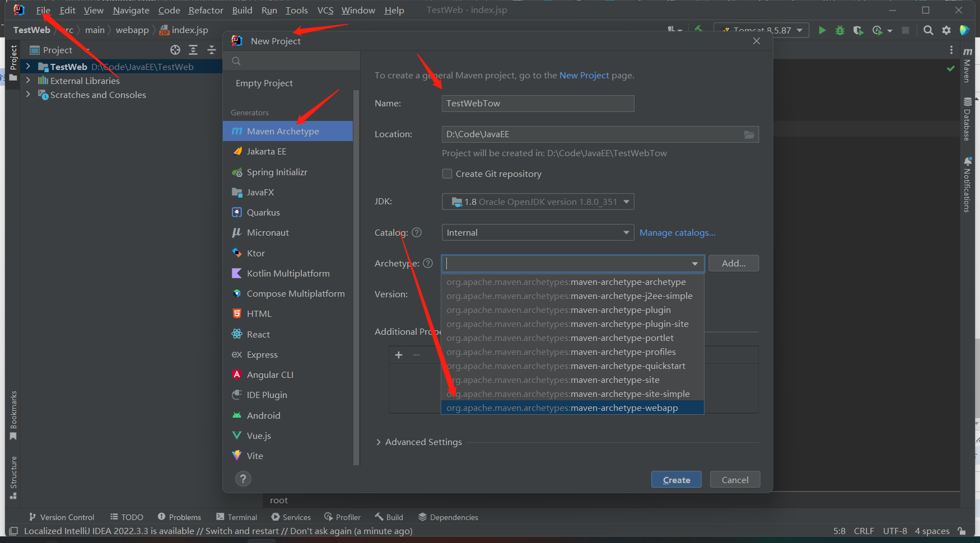
Task: Select Empty Project in the list
Action: (x=288, y=83)
